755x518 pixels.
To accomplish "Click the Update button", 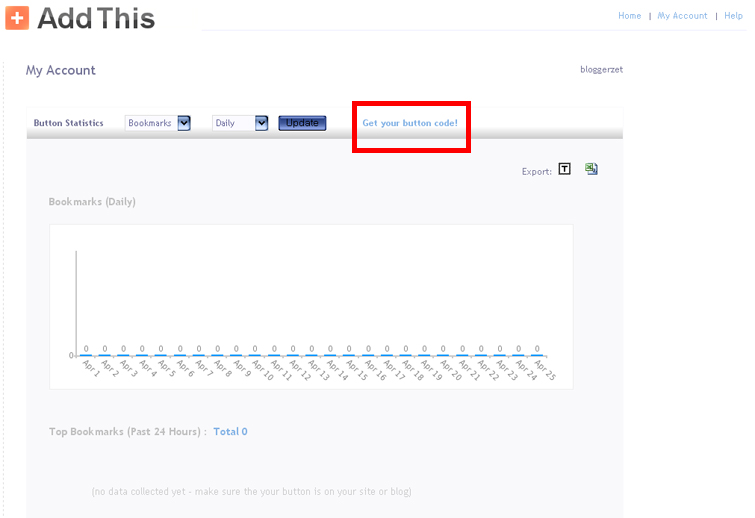I will [302, 123].
